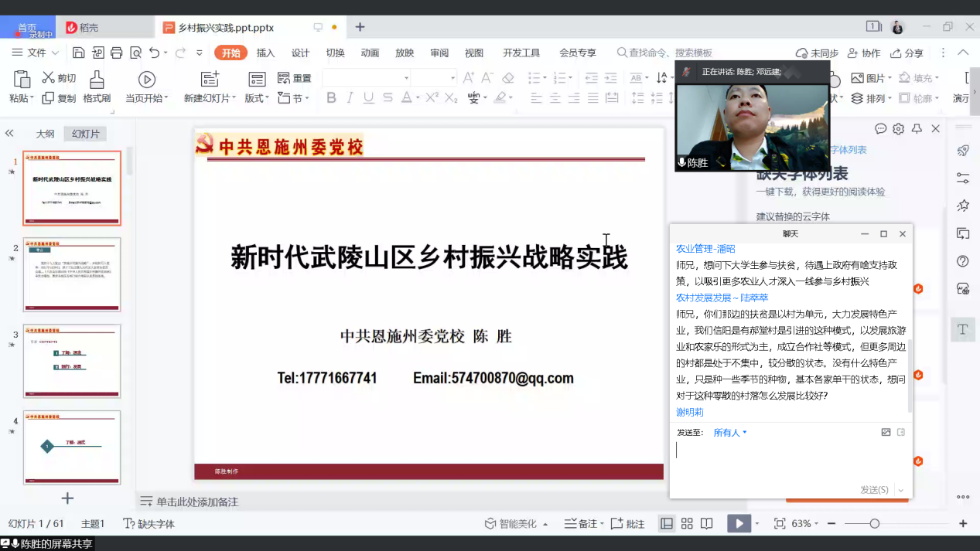Switch to slide sorter grid view
The height and width of the screenshot is (551, 980).
click(686, 523)
